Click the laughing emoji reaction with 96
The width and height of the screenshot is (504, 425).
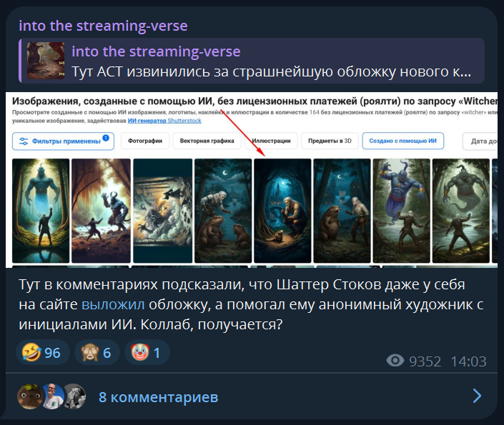tap(42, 352)
